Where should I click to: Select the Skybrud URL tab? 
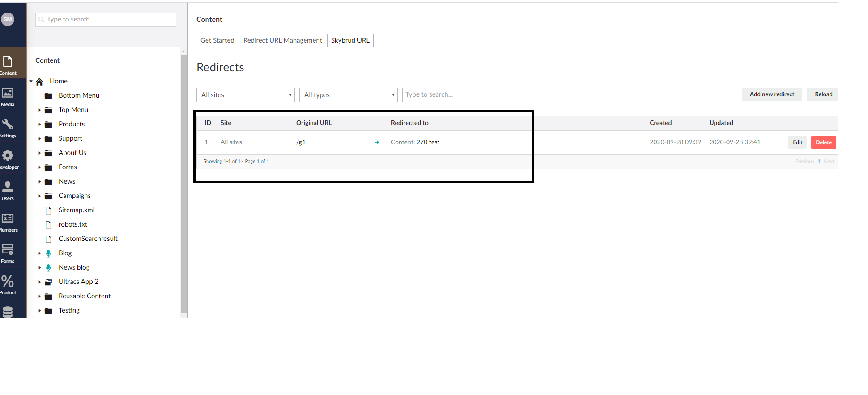(x=350, y=40)
